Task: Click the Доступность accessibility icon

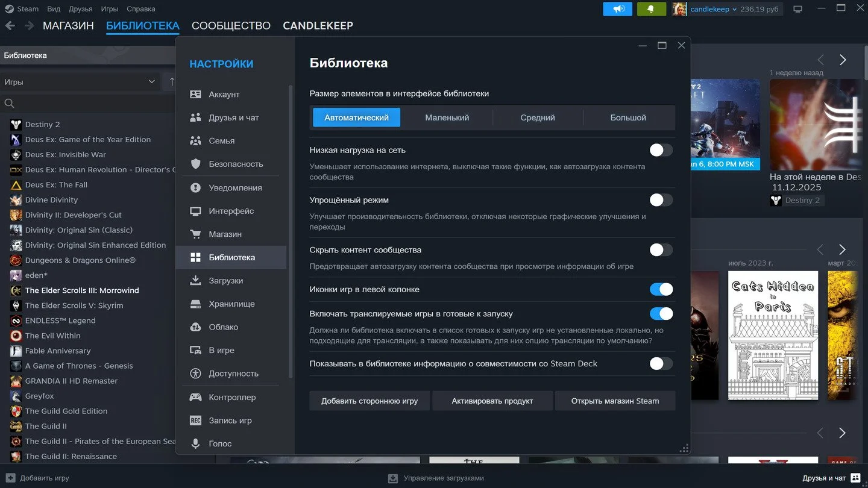Action: [x=195, y=374]
